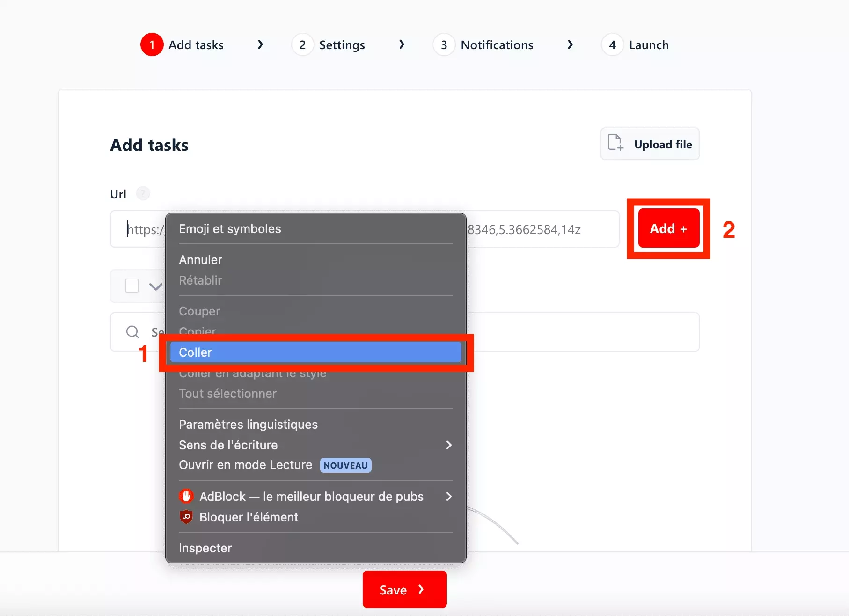Image resolution: width=849 pixels, height=616 pixels.
Task: Open the dropdown chevron beside the checkbox
Action: pyautogui.click(x=155, y=286)
